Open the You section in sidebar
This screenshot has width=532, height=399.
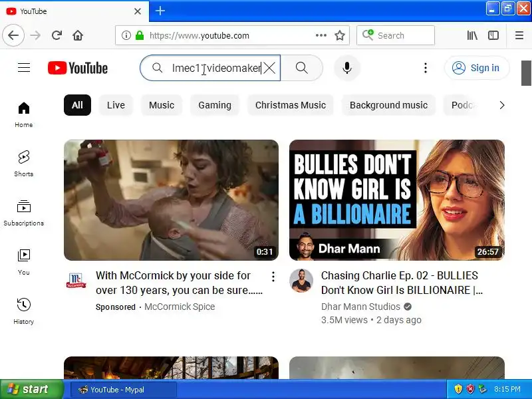(24, 262)
